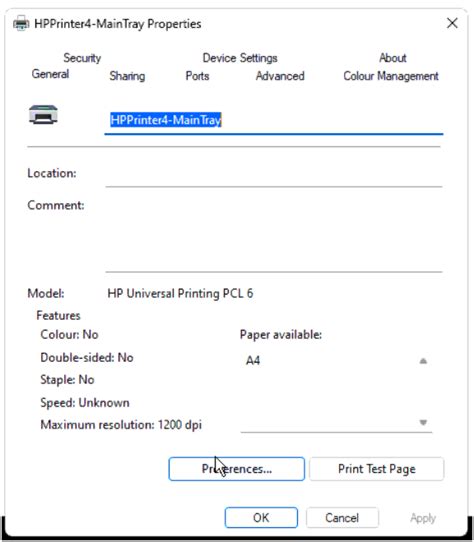
Task: Switch to the Security tab
Action: click(82, 58)
